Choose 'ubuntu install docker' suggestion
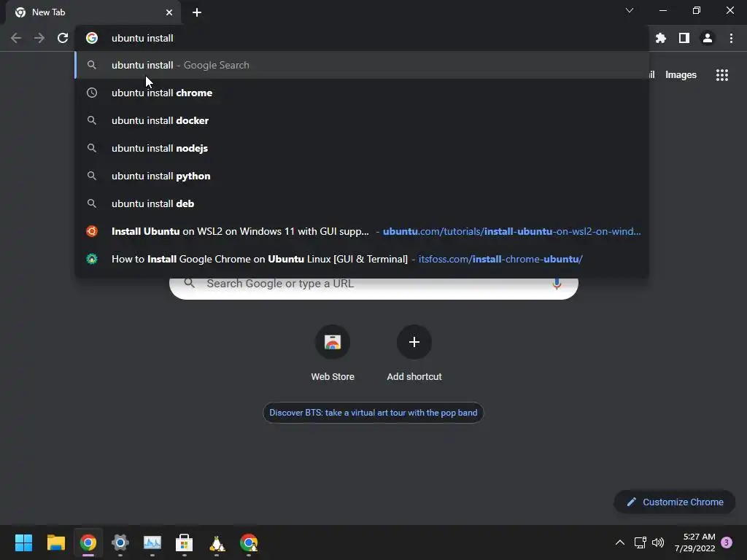Viewport: 747px width, 560px height. coord(362,120)
